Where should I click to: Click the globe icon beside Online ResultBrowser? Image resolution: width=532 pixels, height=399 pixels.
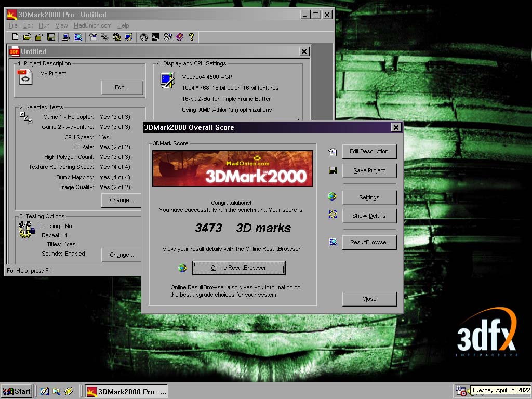pyautogui.click(x=182, y=268)
